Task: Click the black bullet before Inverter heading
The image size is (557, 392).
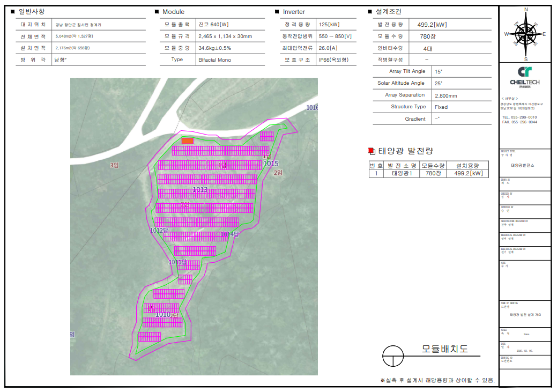Action: point(277,12)
